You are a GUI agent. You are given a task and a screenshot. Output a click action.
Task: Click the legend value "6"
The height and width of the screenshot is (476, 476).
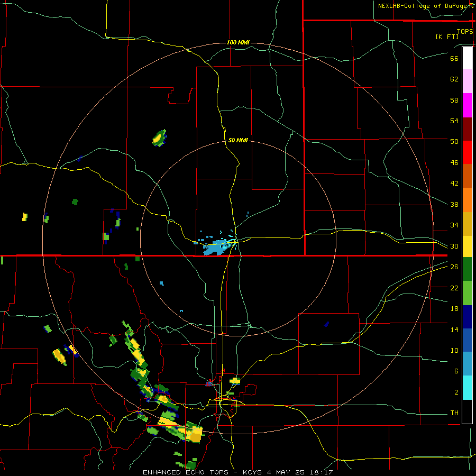[456, 371]
